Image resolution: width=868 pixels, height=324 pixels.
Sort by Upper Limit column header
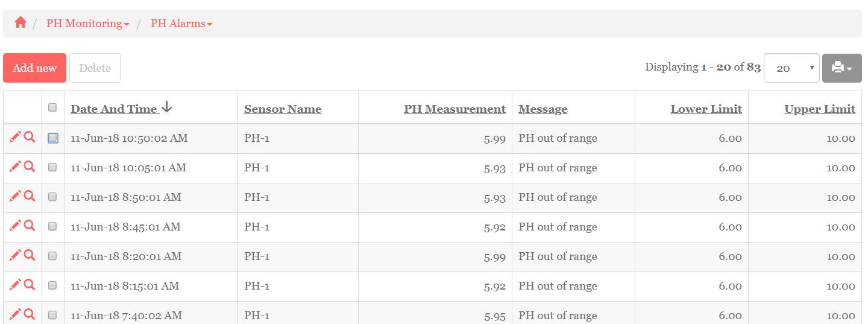click(819, 109)
